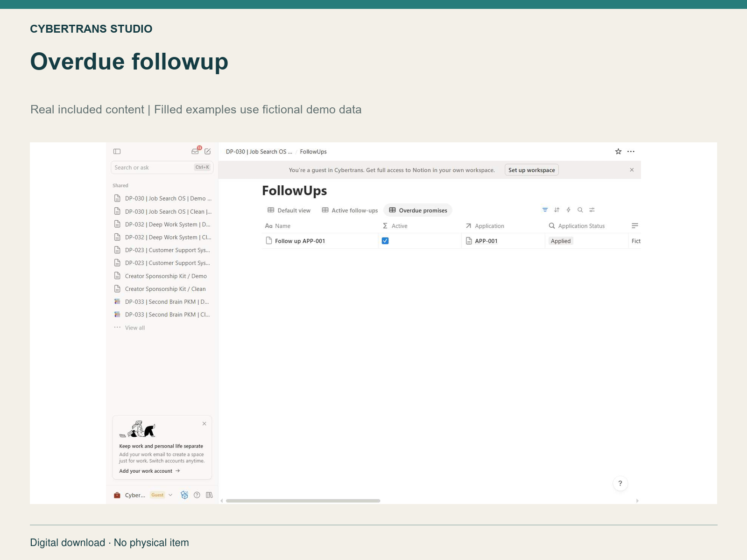This screenshot has width=747, height=560.
Task: Open the Name column header menu
Action: 278,226
